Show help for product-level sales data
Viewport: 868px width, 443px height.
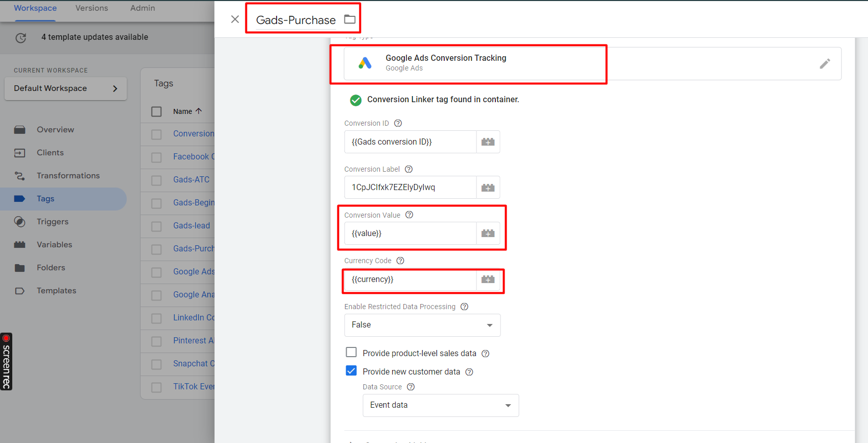tap(486, 354)
